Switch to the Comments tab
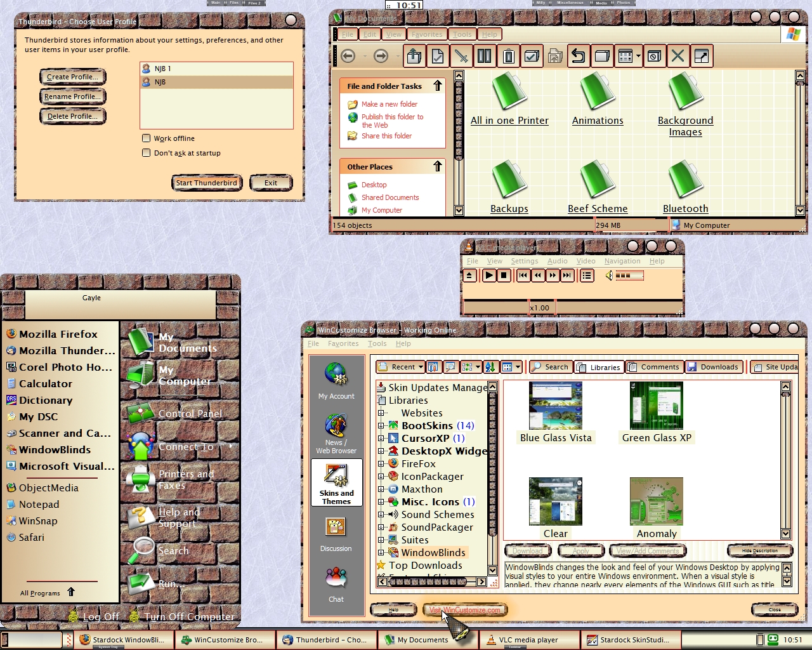The image size is (812, 650). [653, 367]
